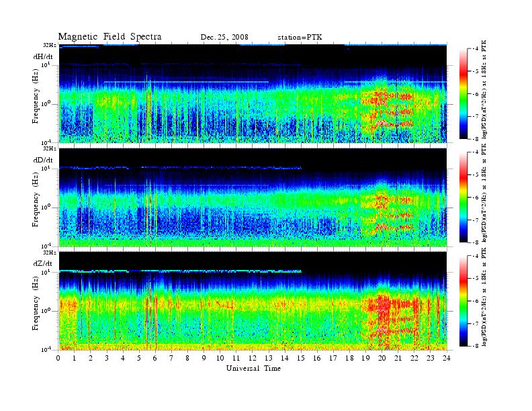Click the "-8" value on the dZ/dt color bar

476,346
